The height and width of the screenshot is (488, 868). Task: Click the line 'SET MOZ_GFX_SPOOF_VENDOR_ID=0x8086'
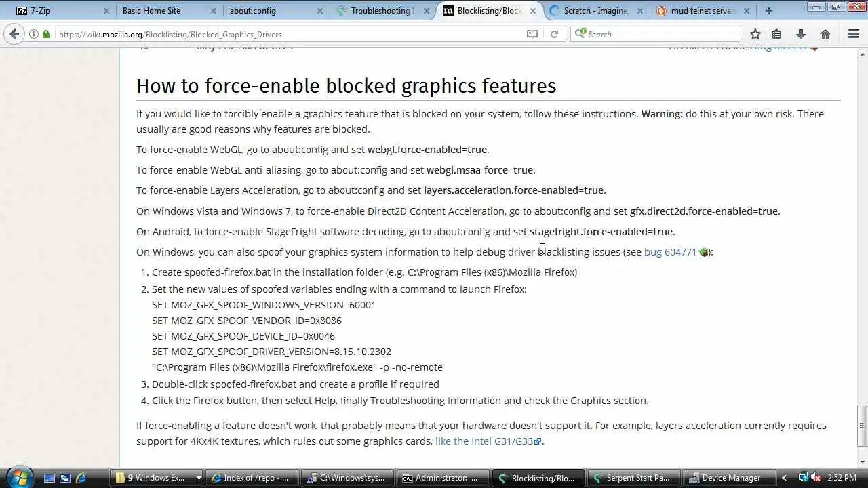247,321
